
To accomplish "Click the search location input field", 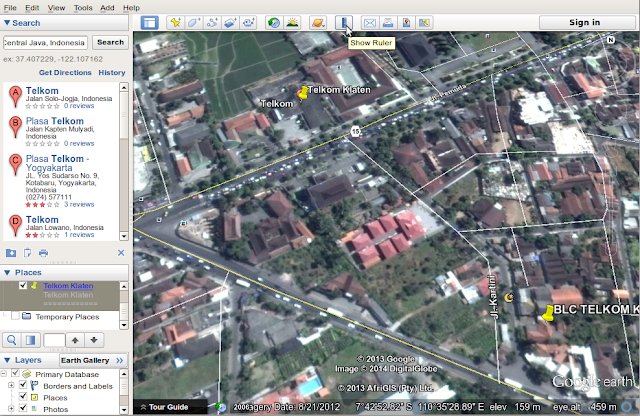I will (x=45, y=42).
